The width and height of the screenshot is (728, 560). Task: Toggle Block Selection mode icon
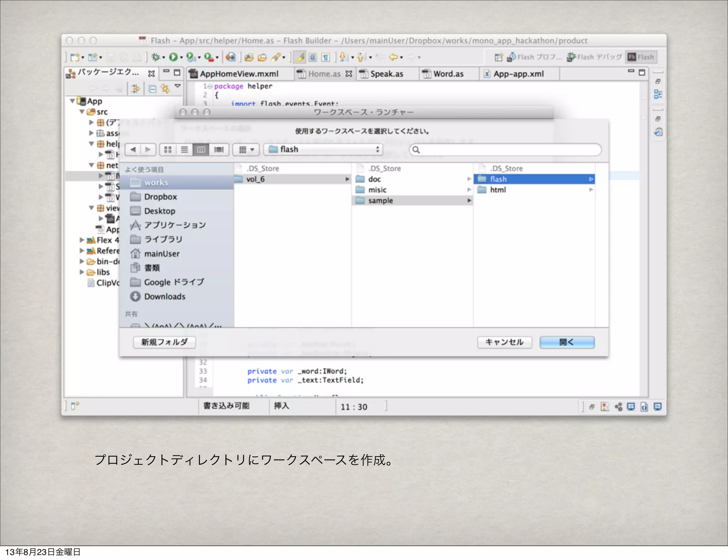[312, 57]
